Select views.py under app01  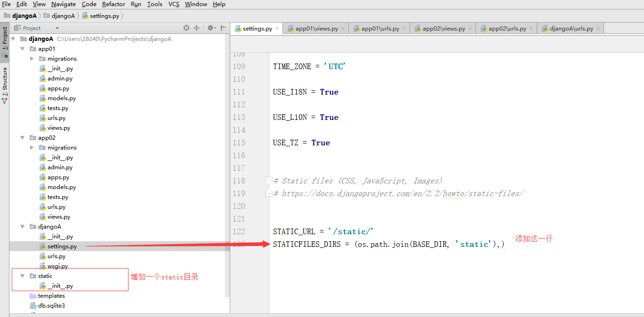[59, 128]
